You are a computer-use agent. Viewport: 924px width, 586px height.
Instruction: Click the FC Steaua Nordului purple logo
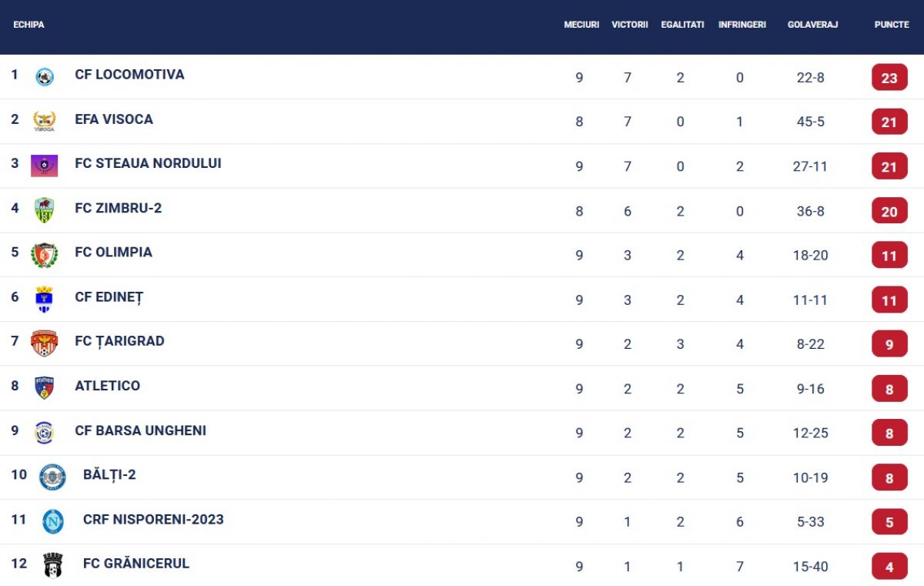tap(45, 166)
